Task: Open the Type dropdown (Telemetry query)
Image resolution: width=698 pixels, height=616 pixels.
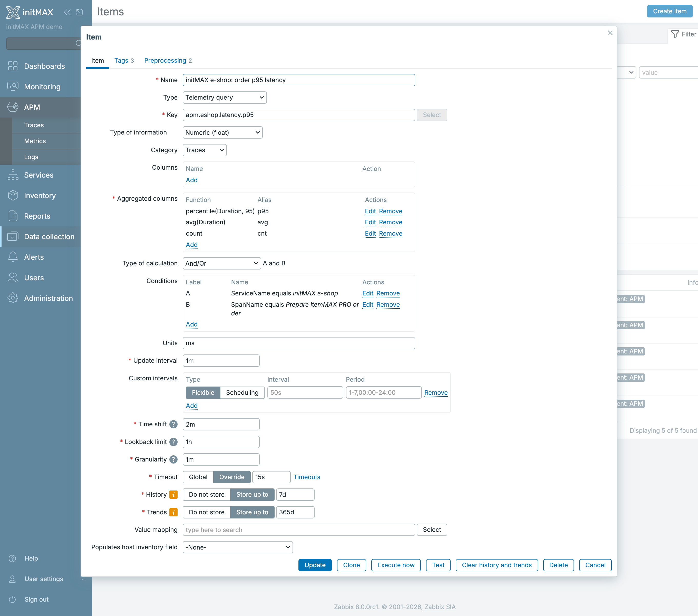Action: pos(225,97)
